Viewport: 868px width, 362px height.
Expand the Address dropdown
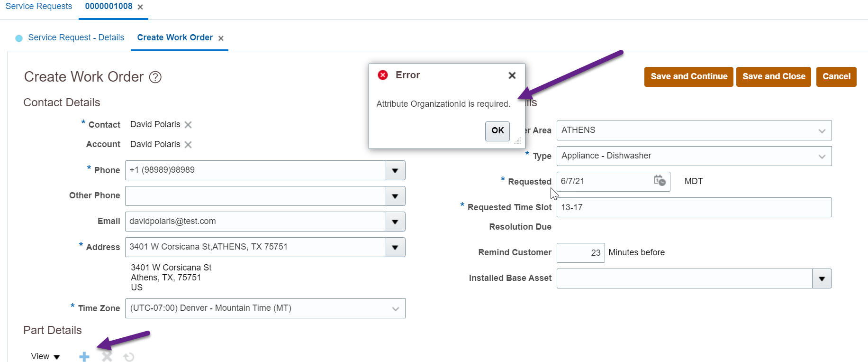click(395, 247)
